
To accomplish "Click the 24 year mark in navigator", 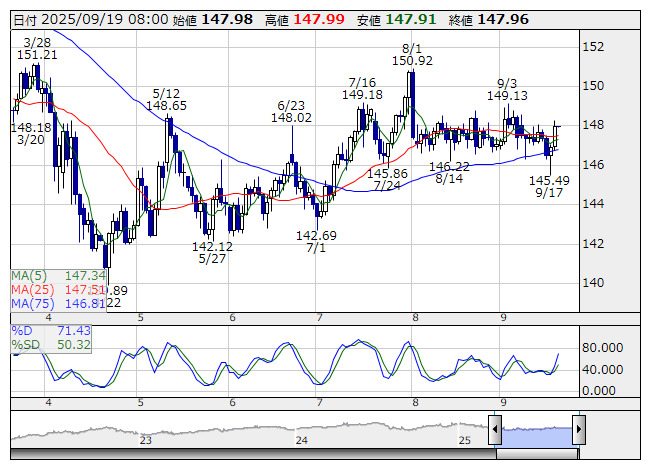I will [x=303, y=440].
